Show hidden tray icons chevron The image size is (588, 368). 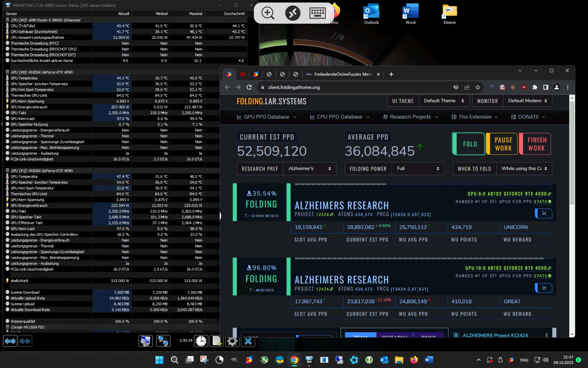click(479, 360)
